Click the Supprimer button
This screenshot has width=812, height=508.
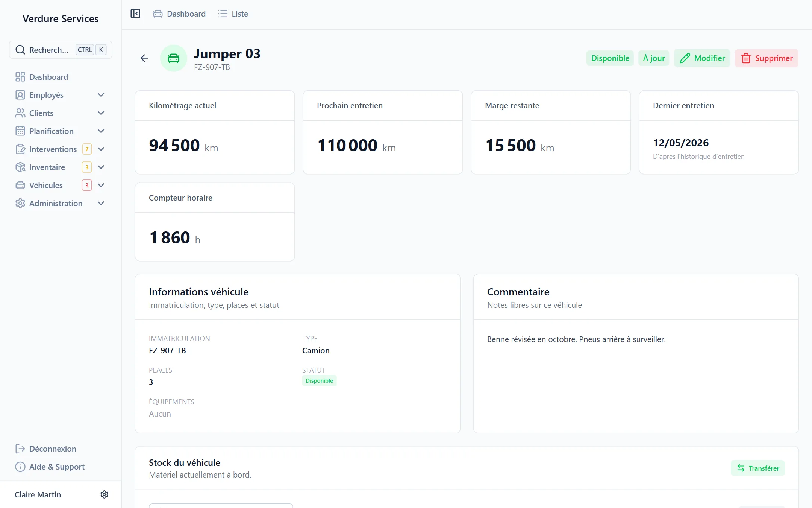pos(767,58)
